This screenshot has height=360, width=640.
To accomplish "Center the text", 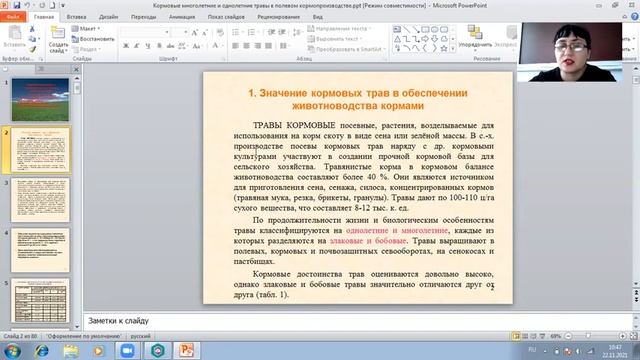I will click(247, 46).
